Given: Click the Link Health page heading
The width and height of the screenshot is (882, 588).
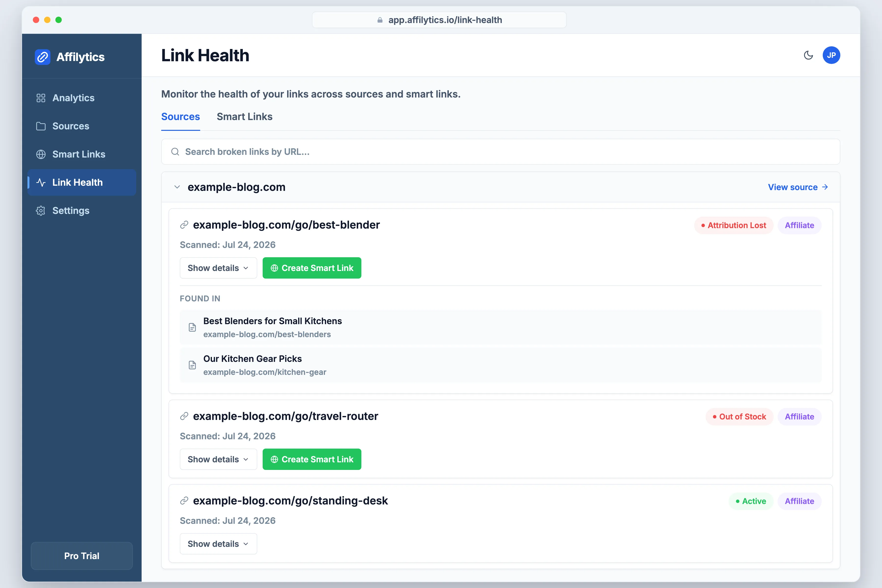Looking at the screenshot, I should pos(205,56).
